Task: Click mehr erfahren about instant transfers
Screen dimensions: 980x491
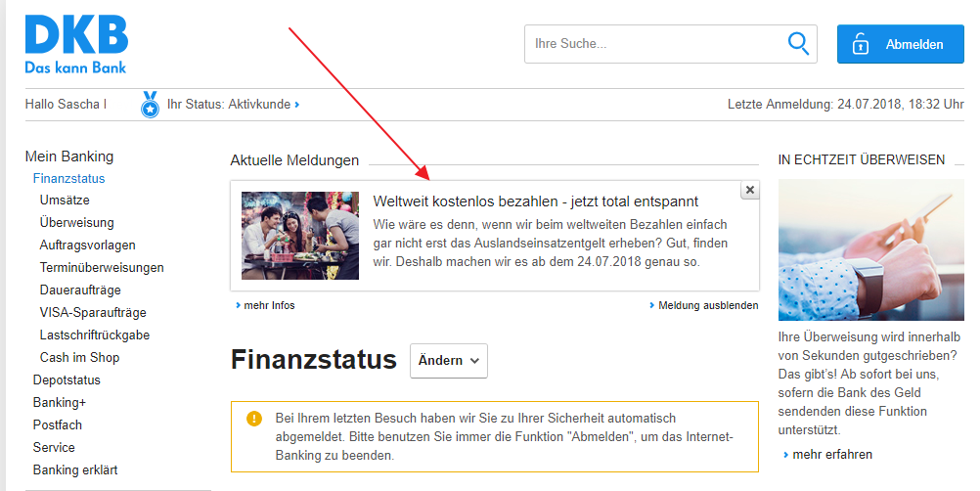Action: (x=831, y=454)
